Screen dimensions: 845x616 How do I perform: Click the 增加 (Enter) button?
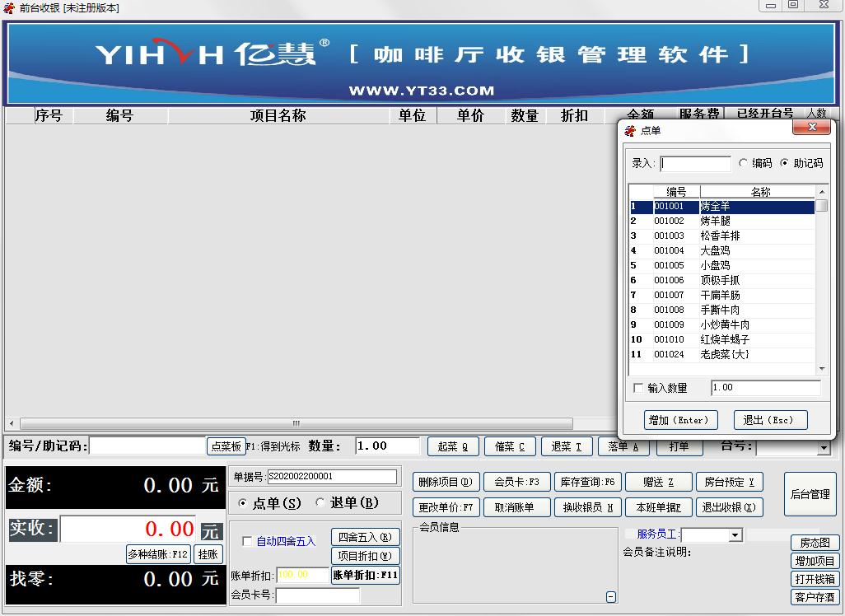pos(680,420)
